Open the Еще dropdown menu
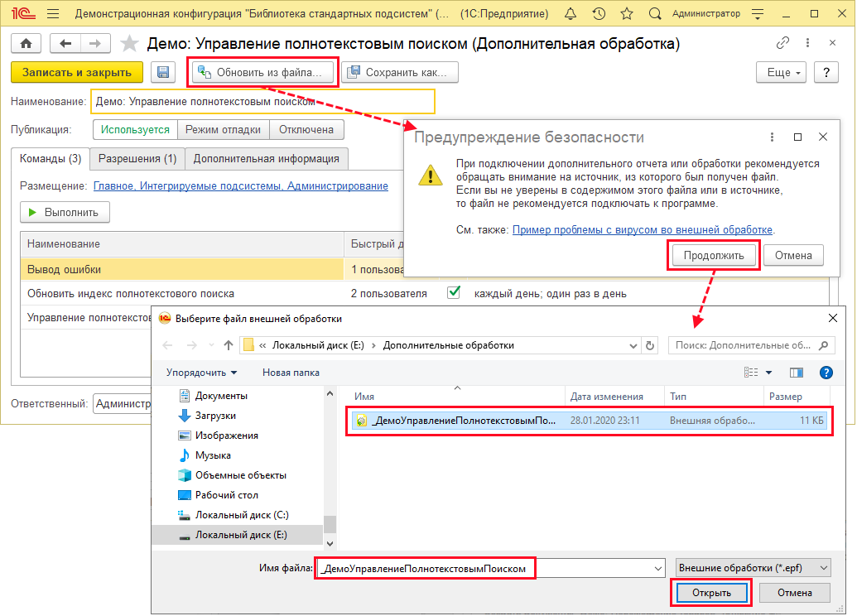 coord(782,73)
